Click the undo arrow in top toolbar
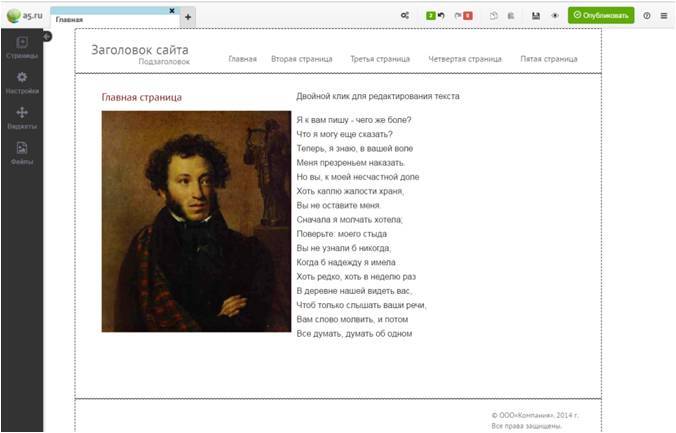Screen dimensions: 676x433 tap(441, 16)
